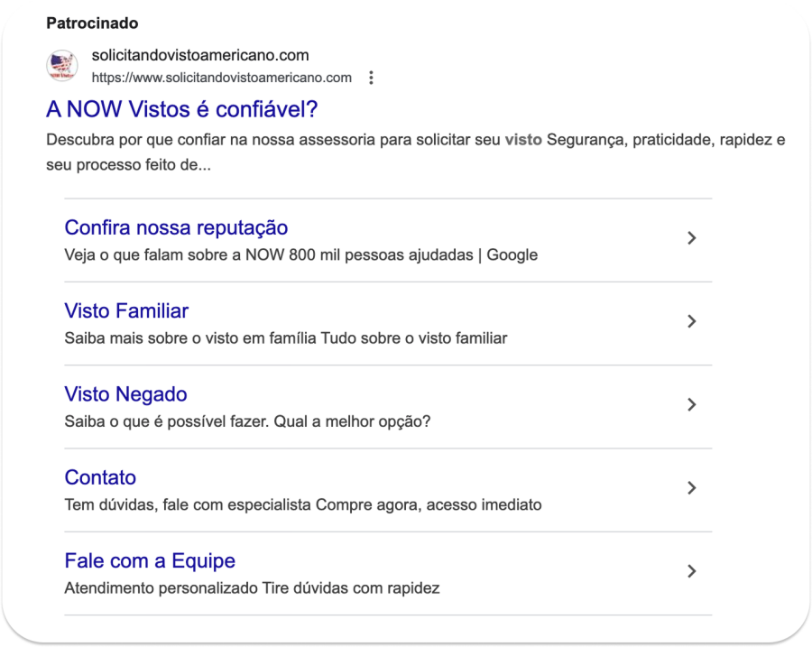Click the Contato sitelink
Screen dimensions: 812x647
[x=100, y=477]
